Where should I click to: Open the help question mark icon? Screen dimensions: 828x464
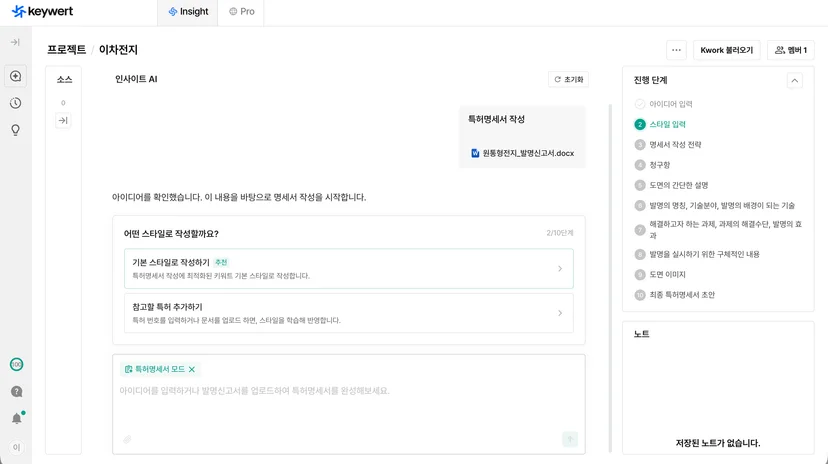(16, 392)
